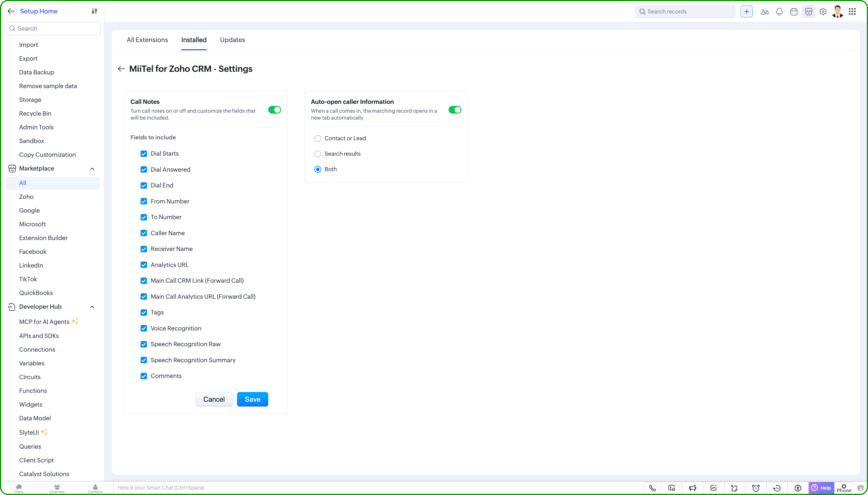868x495 pixels.
Task: Open the accessibility icon in bottom bar
Action: click(x=798, y=488)
